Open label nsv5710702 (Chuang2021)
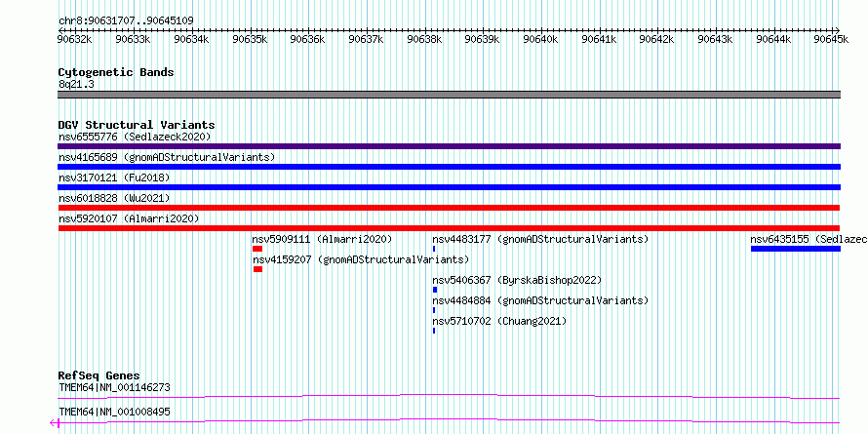 (x=500, y=321)
